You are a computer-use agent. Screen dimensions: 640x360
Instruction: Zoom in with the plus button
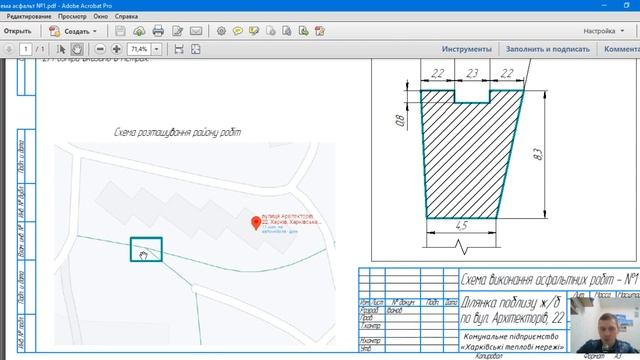tap(116, 49)
